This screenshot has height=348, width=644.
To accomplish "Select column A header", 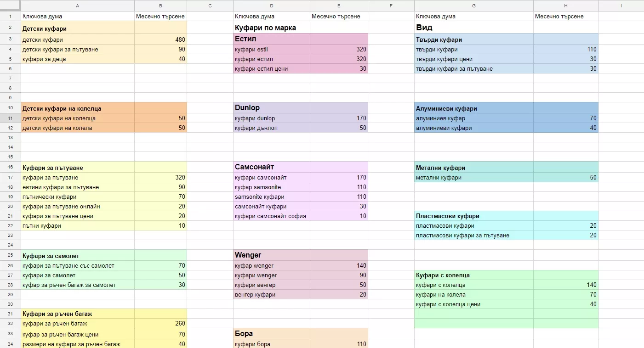I will coord(78,6).
